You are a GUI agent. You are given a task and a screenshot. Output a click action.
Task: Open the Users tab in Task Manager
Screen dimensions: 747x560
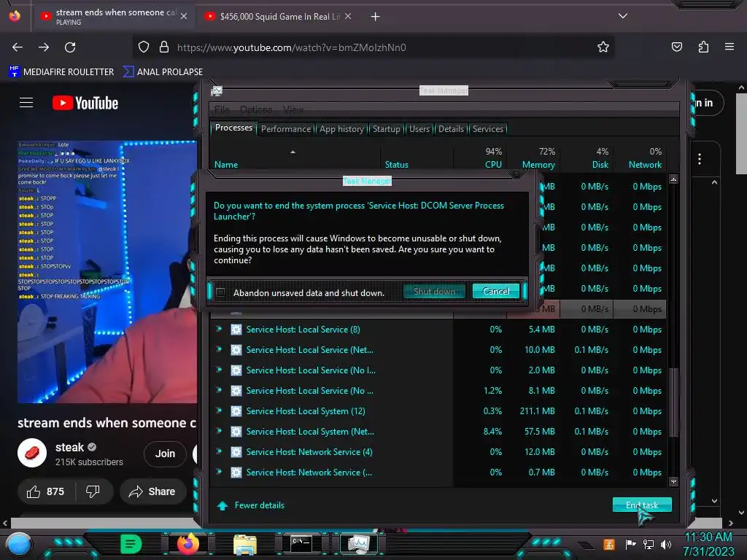pyautogui.click(x=419, y=129)
